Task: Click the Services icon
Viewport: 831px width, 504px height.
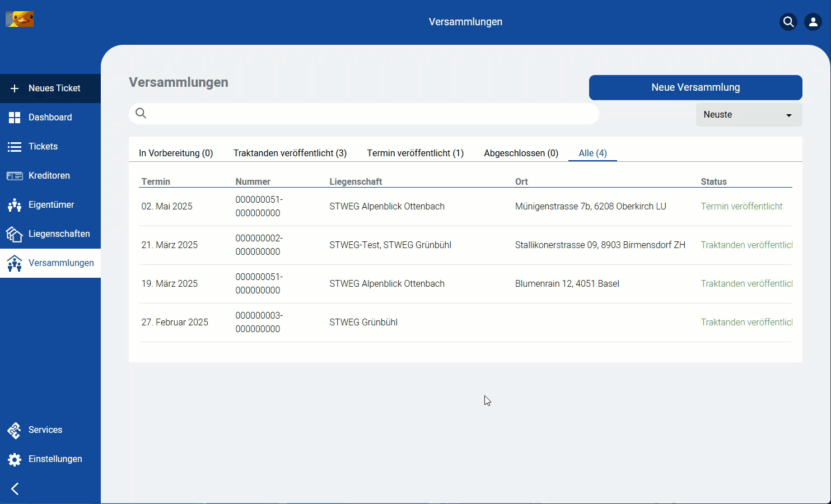Action: [x=15, y=430]
